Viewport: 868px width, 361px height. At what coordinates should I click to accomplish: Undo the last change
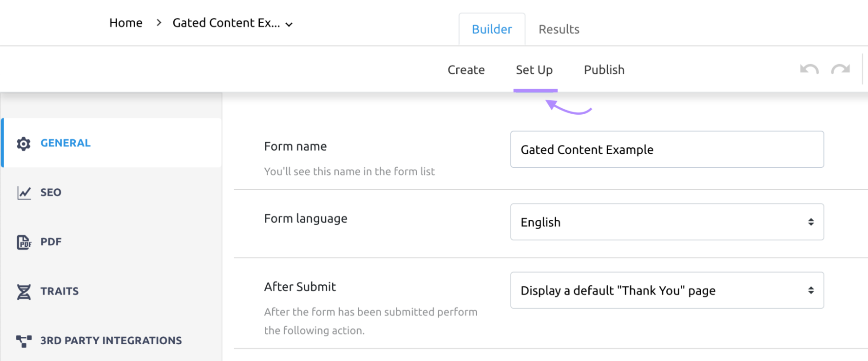point(809,70)
